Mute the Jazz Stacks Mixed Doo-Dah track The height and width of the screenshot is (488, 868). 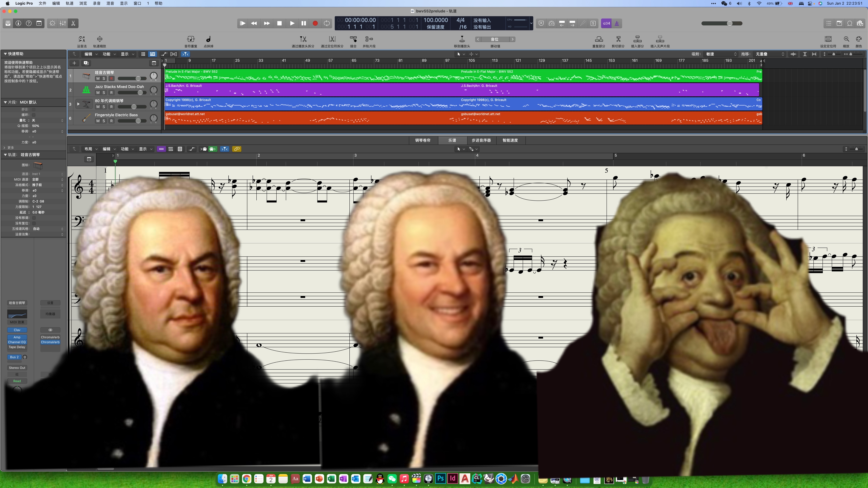(x=98, y=93)
